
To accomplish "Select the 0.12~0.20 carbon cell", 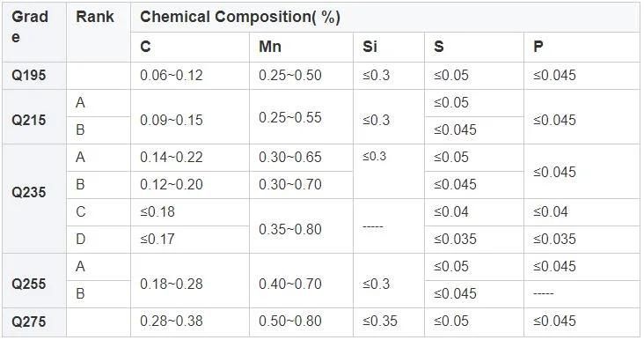I will click(x=190, y=185).
